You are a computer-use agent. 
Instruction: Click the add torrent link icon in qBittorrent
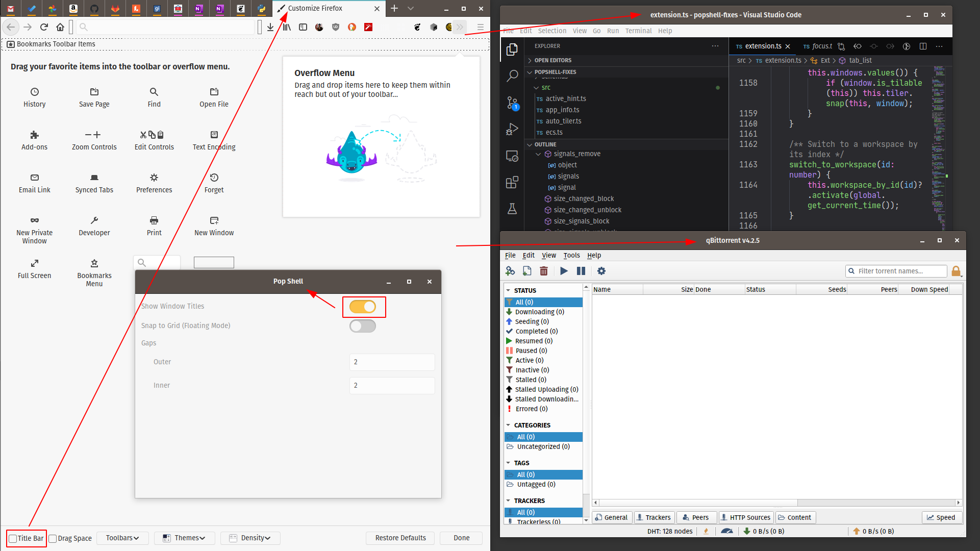click(510, 271)
